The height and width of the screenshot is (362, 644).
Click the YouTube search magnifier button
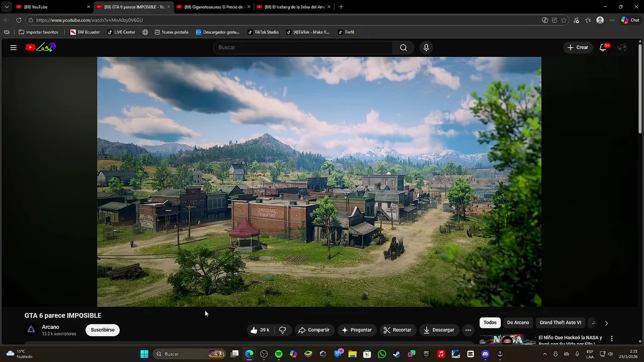tap(404, 47)
